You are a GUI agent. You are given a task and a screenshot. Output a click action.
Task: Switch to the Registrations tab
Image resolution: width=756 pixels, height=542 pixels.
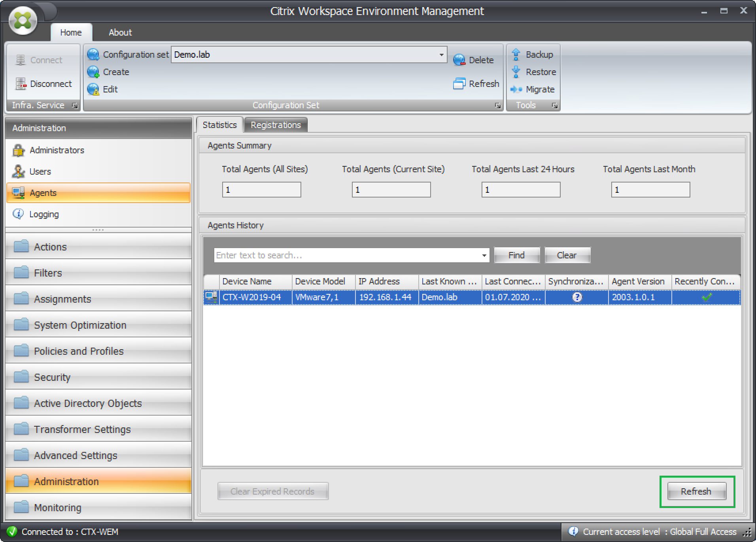tap(276, 125)
